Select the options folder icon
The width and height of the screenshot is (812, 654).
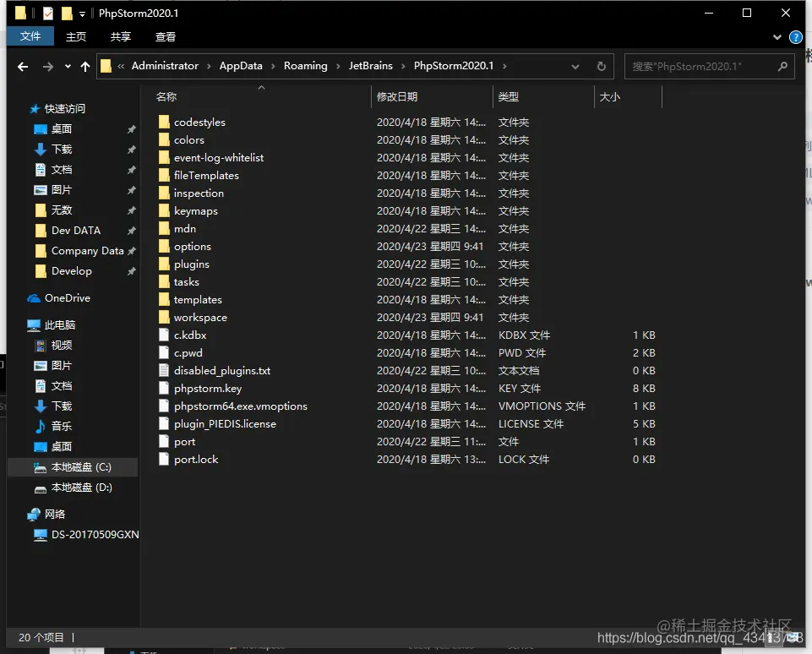(x=164, y=247)
